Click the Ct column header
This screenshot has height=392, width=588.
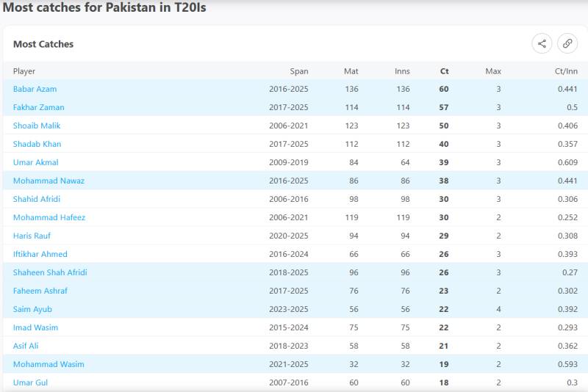pos(445,71)
